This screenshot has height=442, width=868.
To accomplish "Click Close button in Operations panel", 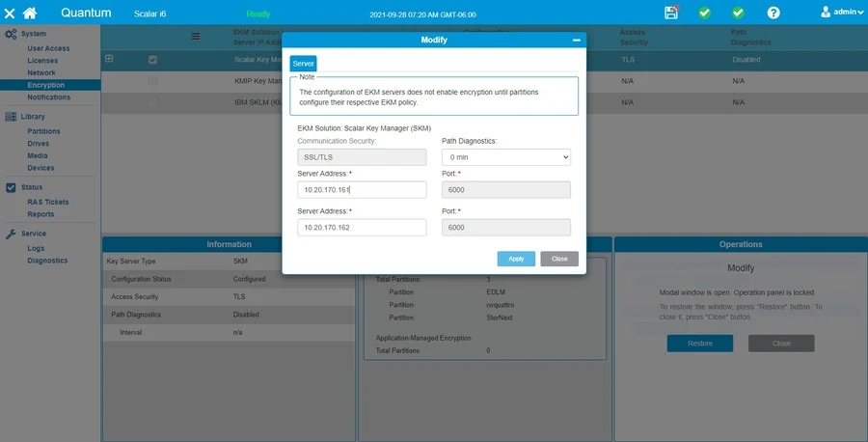I will 781,344.
